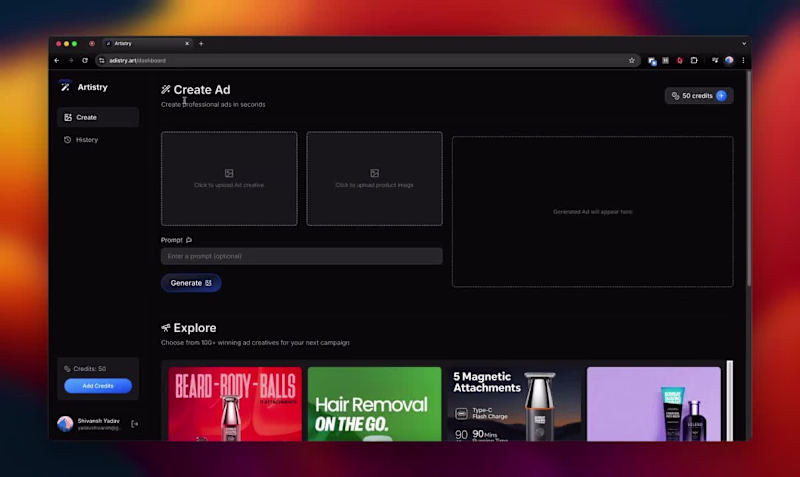This screenshot has width=800, height=477.
Task: Click the Explore heading
Action: coord(194,328)
